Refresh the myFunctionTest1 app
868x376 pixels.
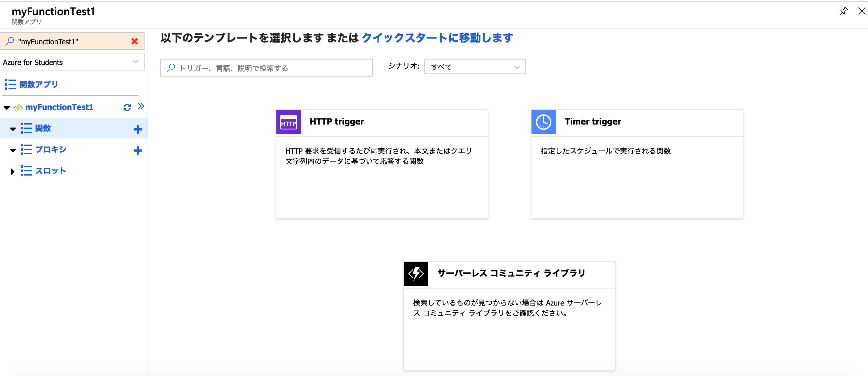click(x=127, y=108)
